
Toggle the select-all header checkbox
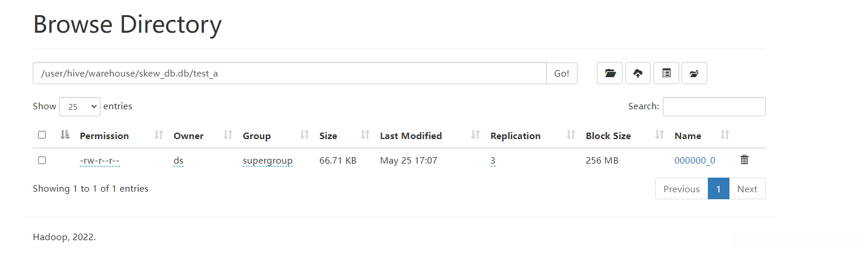pos(42,135)
